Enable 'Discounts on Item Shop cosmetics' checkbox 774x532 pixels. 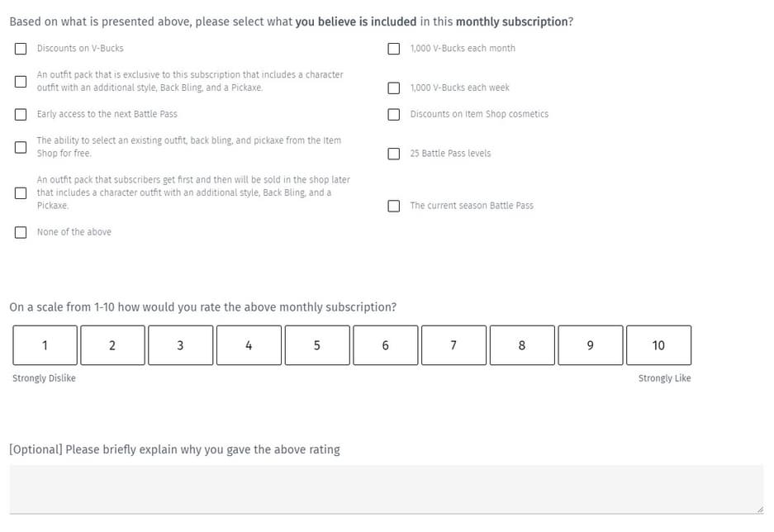click(x=394, y=115)
